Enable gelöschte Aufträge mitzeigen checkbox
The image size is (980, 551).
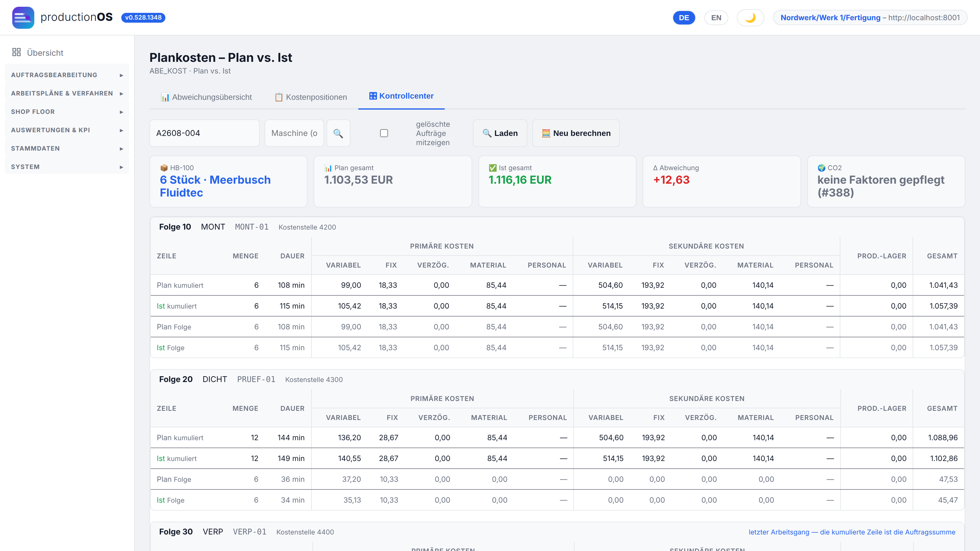[384, 133]
